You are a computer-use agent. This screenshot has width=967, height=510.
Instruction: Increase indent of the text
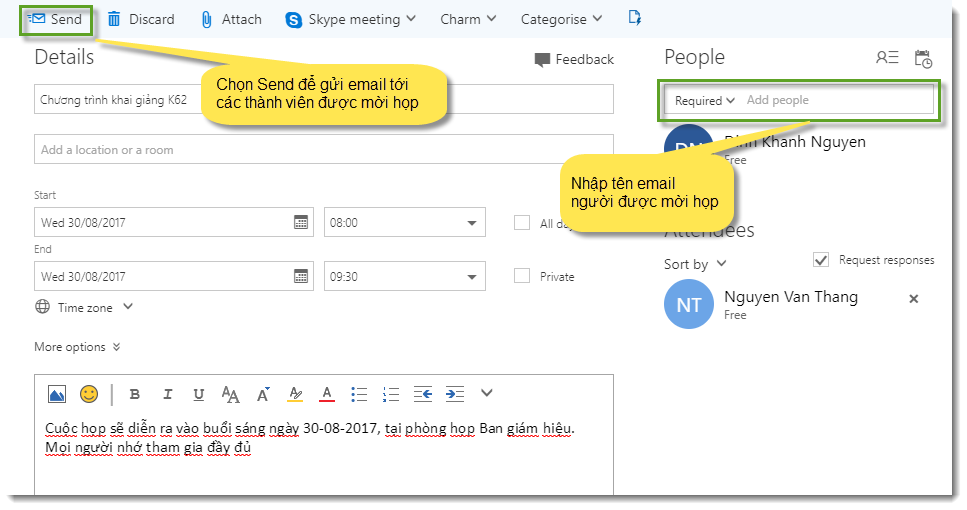455,394
